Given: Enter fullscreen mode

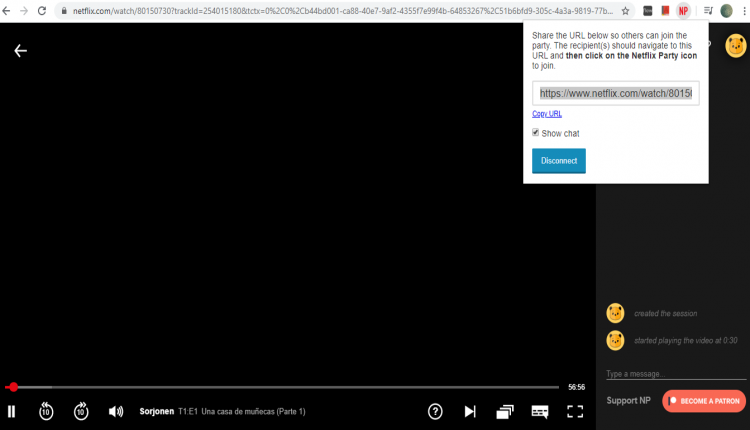Looking at the screenshot, I should tap(575, 411).
